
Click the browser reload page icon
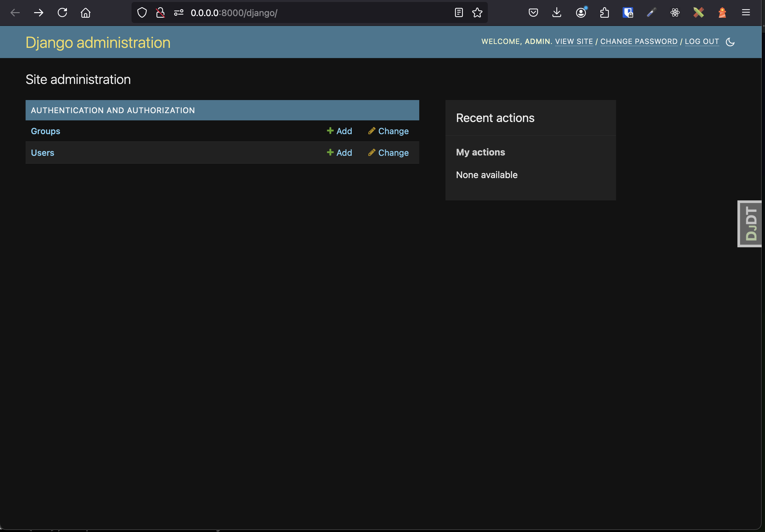point(62,13)
